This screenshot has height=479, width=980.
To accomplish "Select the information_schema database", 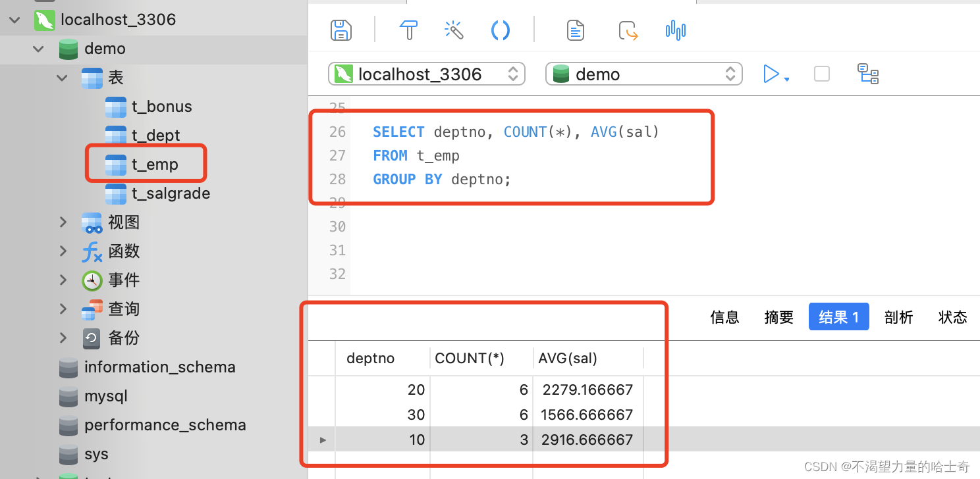I will click(159, 367).
